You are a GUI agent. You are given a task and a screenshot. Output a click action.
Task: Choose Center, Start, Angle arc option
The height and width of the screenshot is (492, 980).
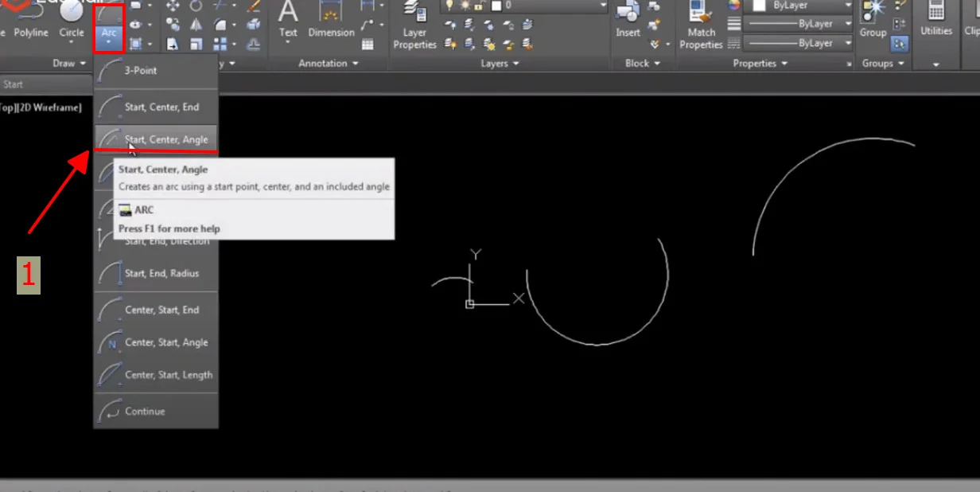(x=156, y=342)
